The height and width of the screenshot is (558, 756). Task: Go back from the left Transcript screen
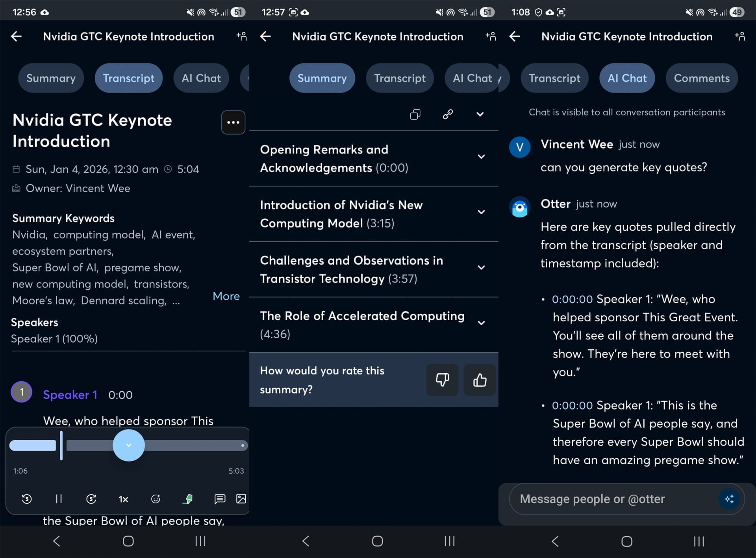16,37
